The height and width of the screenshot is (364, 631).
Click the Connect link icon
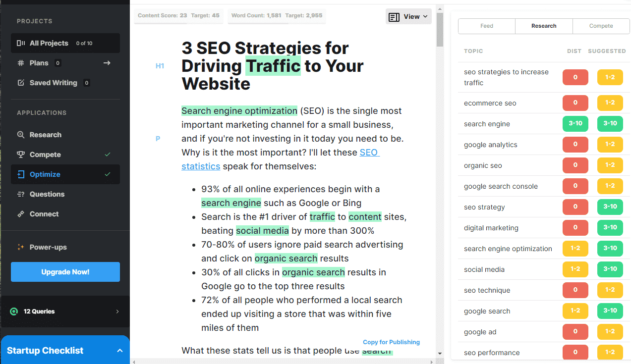[21, 214]
